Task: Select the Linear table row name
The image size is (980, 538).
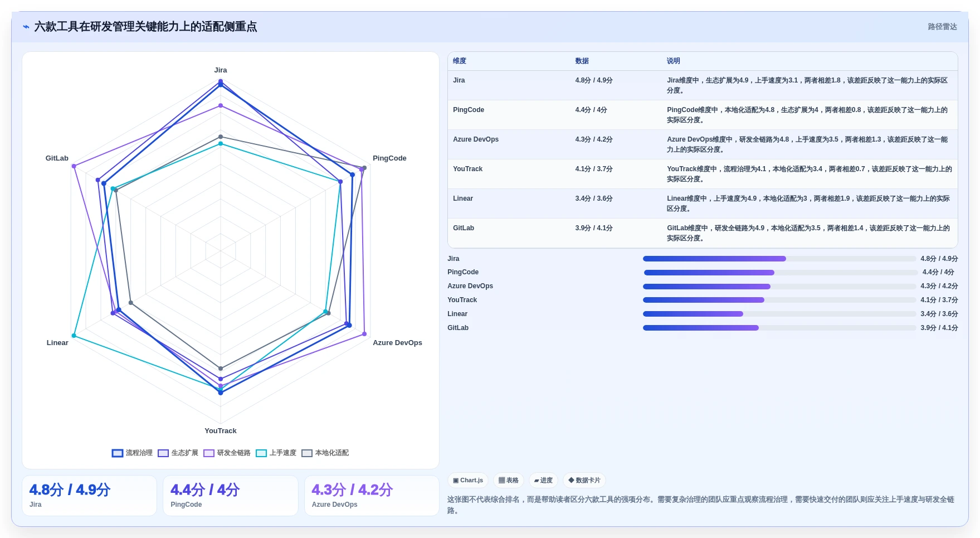Action: tap(463, 198)
